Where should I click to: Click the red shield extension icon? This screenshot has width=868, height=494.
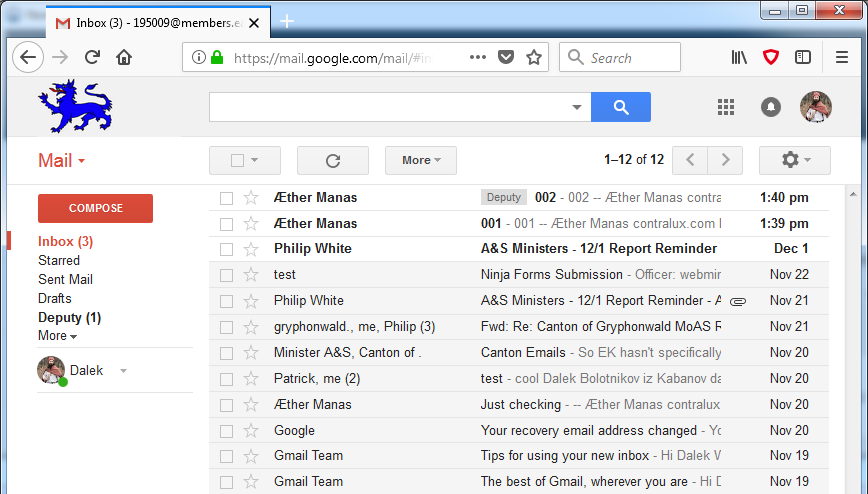(x=771, y=57)
